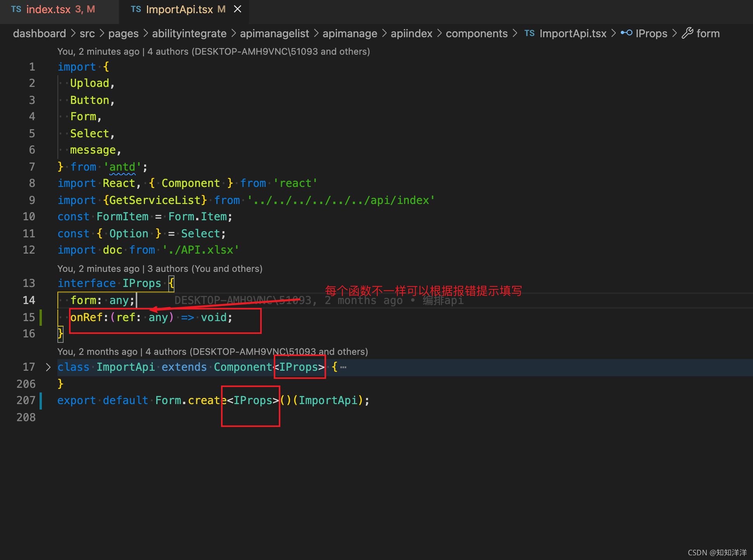Click the 'antd' import string
753x560 pixels.
point(123,167)
